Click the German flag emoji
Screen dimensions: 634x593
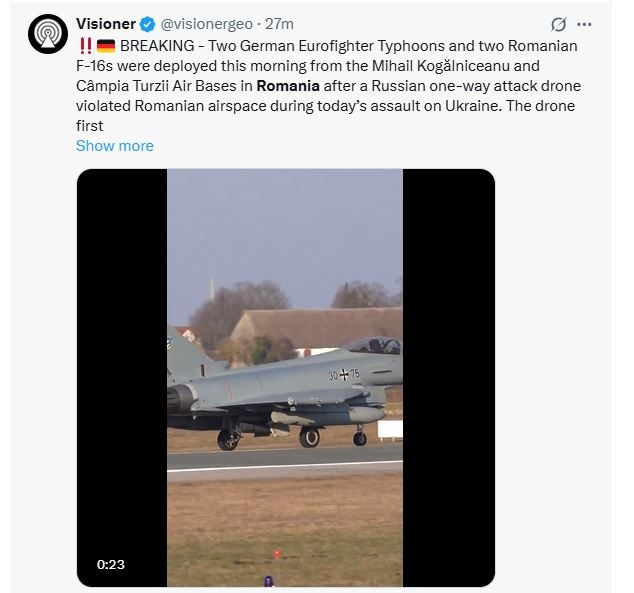(x=106, y=46)
